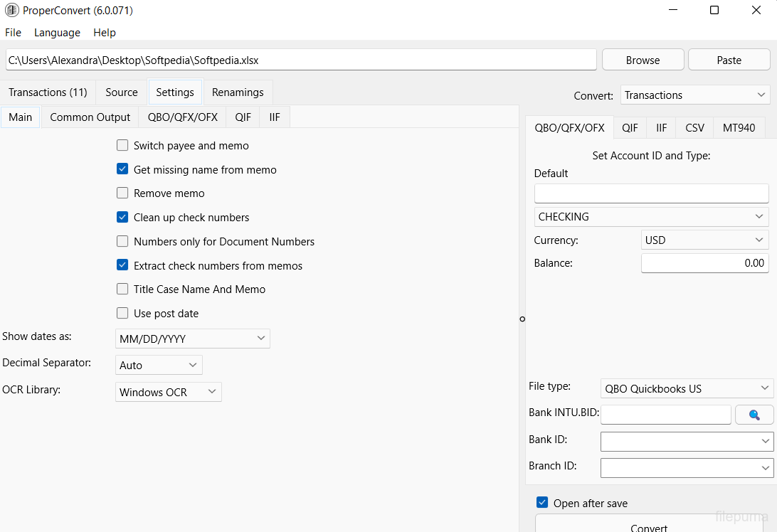The width and height of the screenshot is (777, 532).
Task: Expand the Decimal Separator dropdown
Action: pyautogui.click(x=159, y=365)
